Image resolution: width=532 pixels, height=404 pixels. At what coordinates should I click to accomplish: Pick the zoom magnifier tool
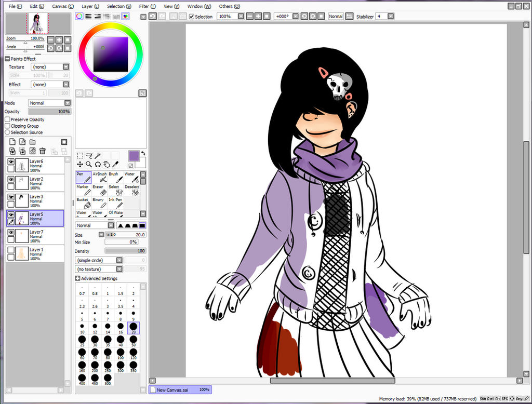[x=89, y=165]
